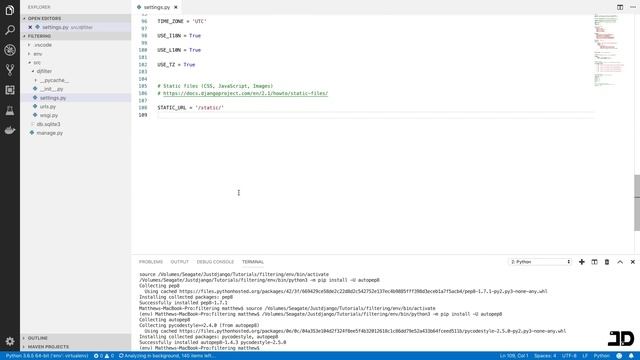Open manage.py in explorer
Screen dimensions: 640x360
point(49,133)
